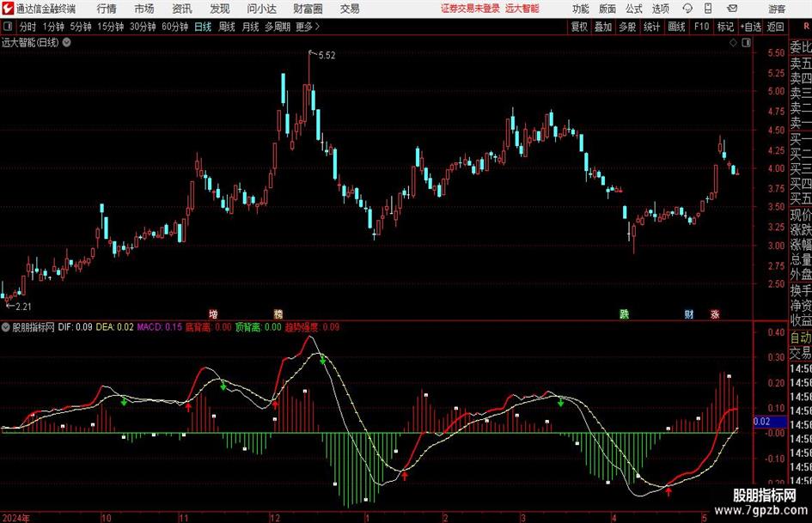Image resolution: width=812 pixels, height=523 pixels.
Task: Open the customer service headset icon
Action: tap(687, 9)
